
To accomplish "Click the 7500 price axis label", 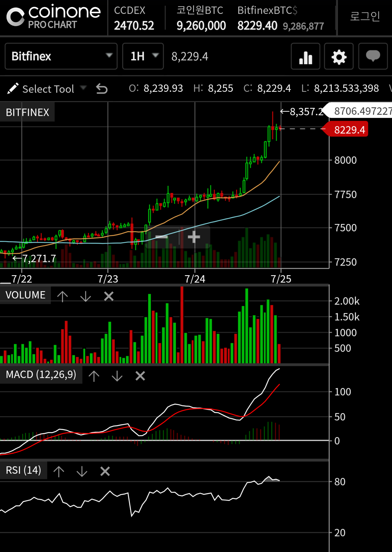I will click(345, 228).
